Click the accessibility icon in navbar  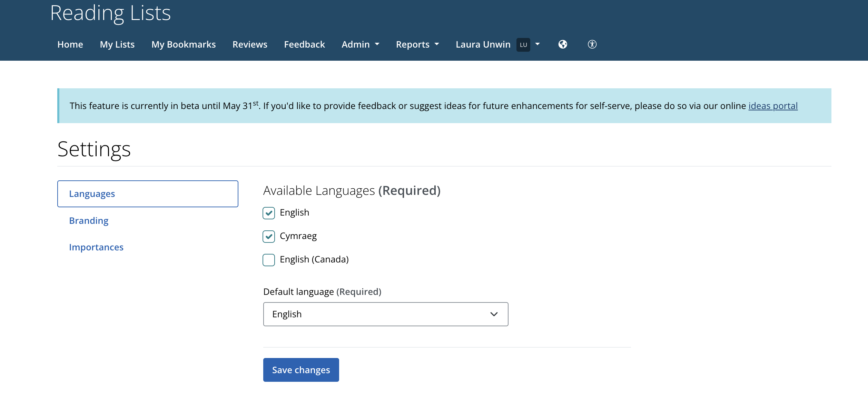click(592, 44)
